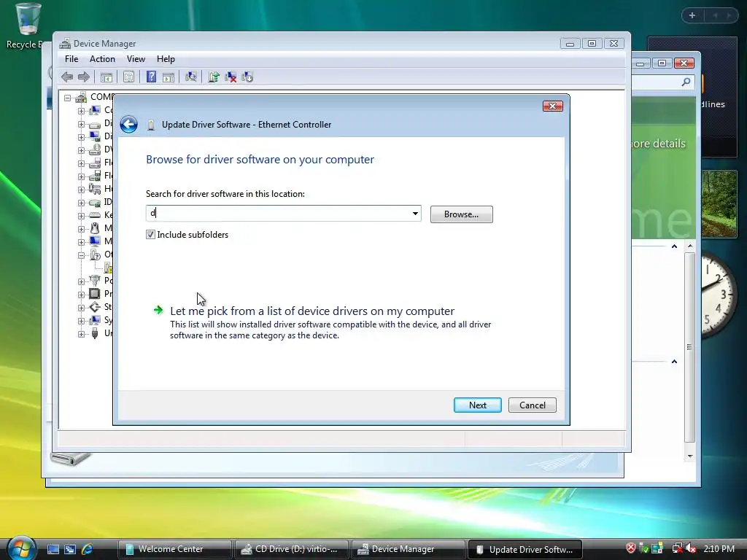Click Welcome Center scrollbar down arrow
The image size is (747, 560).
point(690,456)
